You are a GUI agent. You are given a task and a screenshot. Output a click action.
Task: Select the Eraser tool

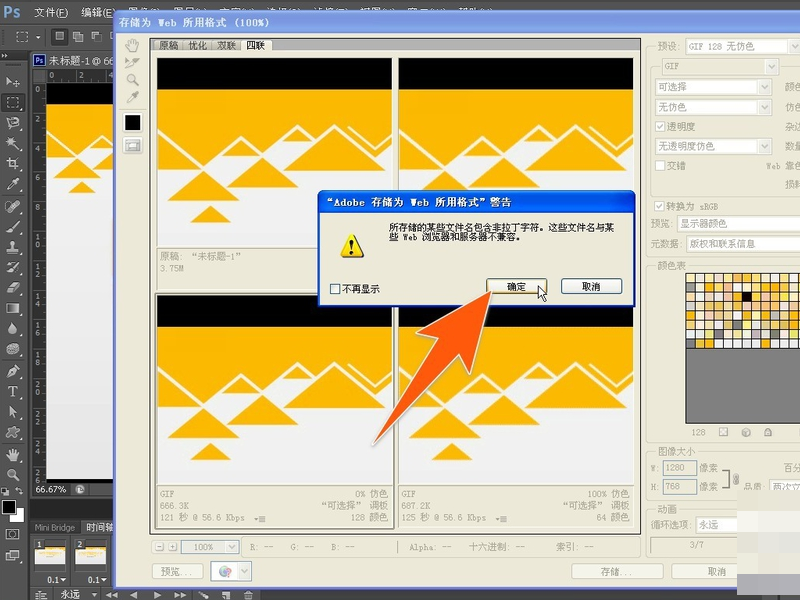click(13, 288)
